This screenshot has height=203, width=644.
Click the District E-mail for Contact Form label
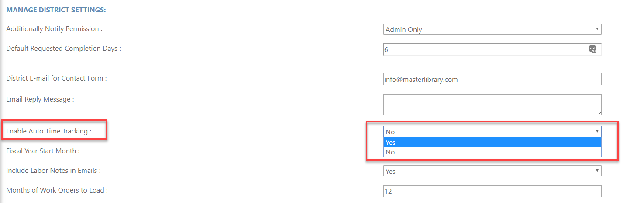pyautogui.click(x=56, y=78)
